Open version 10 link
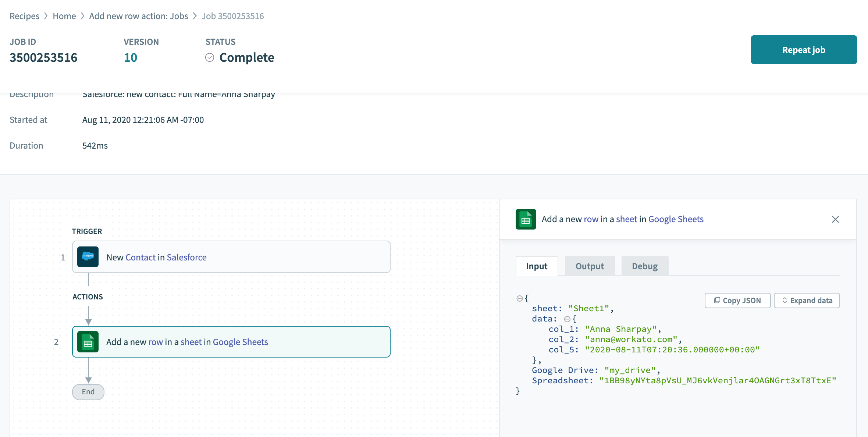This screenshot has height=437, width=868. point(131,58)
